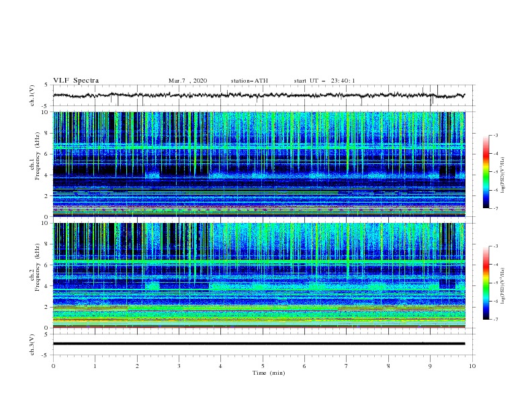
Task: Click the ch.1 spectrogram plot area
Action: click(x=259, y=164)
